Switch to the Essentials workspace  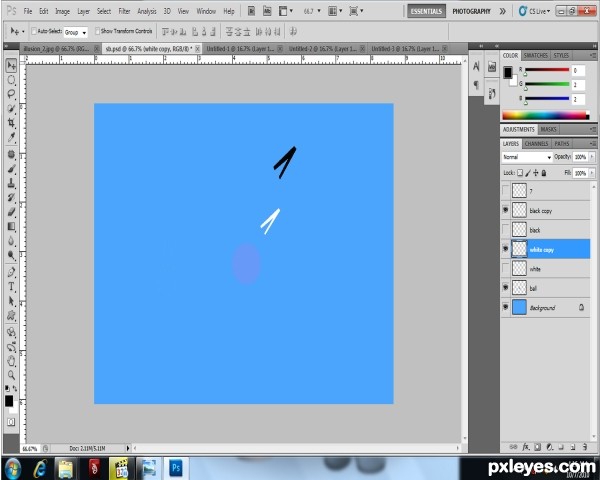tap(426, 11)
